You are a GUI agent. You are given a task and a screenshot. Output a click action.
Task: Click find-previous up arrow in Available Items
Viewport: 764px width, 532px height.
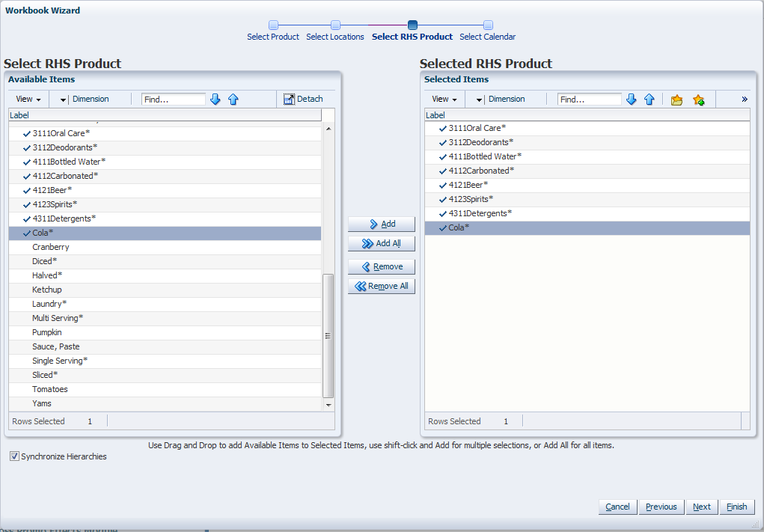[233, 100]
